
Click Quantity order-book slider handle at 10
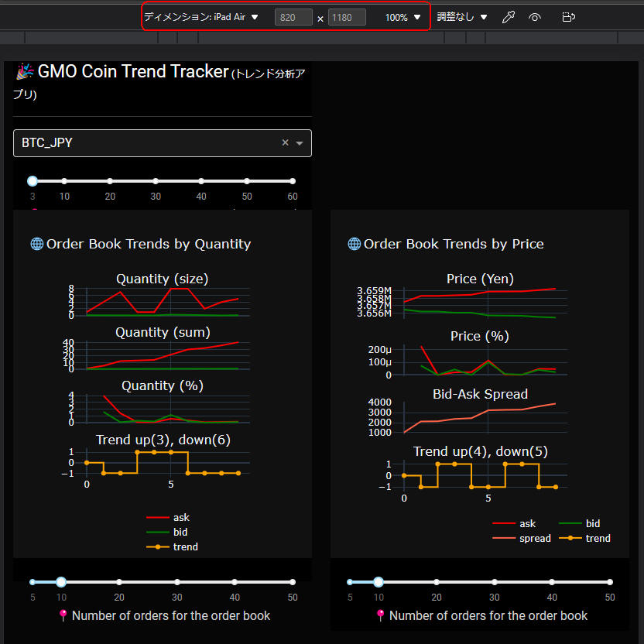point(61,582)
